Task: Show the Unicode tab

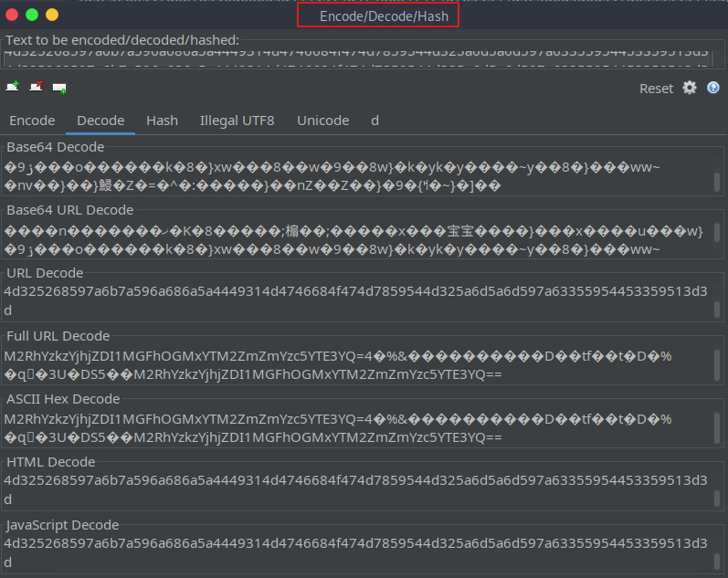Action: pyautogui.click(x=322, y=121)
